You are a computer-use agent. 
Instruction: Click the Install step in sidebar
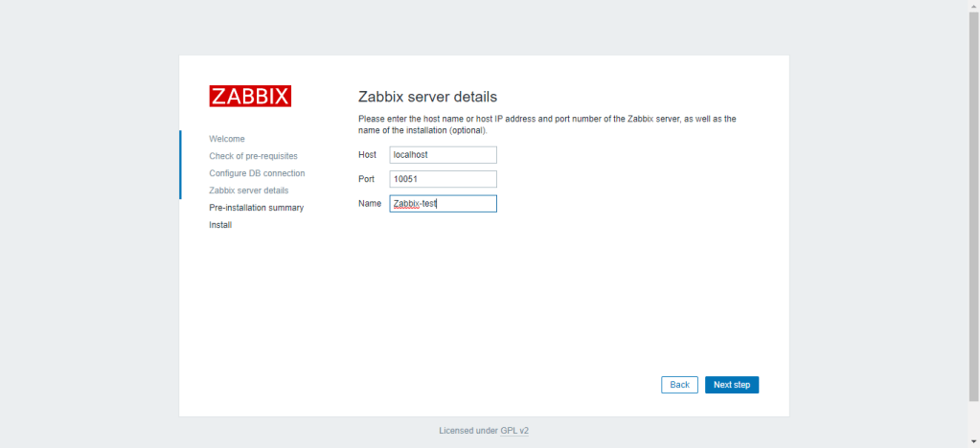(220, 225)
